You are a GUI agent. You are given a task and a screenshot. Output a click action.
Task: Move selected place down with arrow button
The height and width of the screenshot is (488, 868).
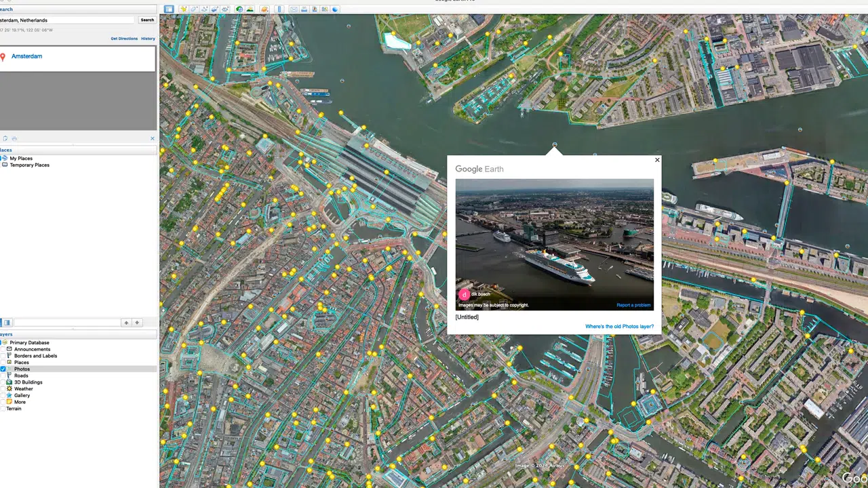pos(137,323)
